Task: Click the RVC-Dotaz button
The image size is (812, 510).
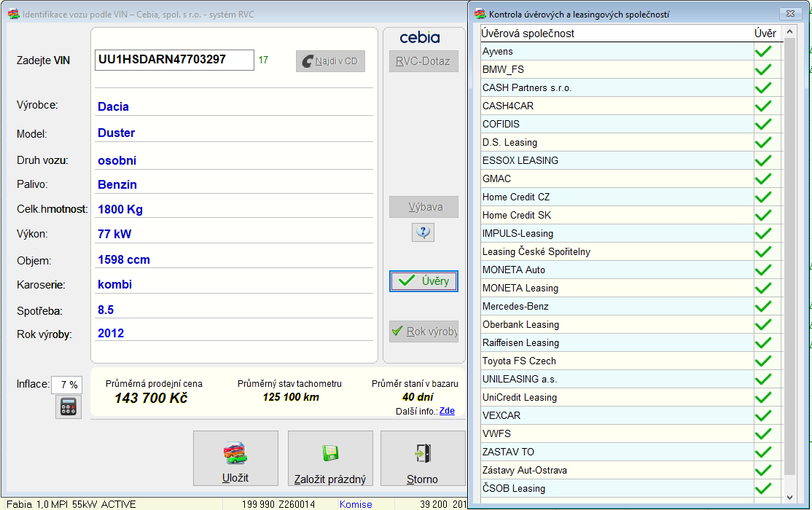Action: (x=423, y=61)
